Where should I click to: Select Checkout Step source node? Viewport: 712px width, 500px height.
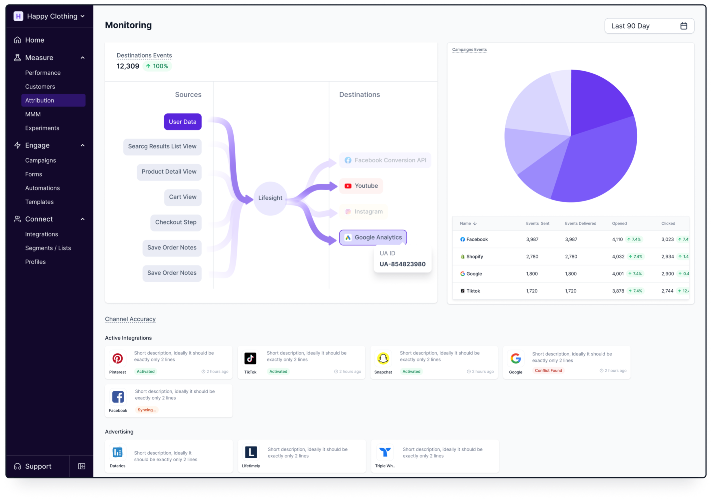(176, 222)
